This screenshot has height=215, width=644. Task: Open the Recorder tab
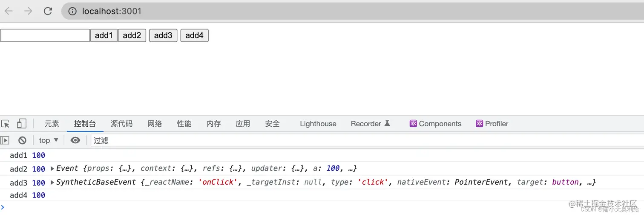(371, 124)
